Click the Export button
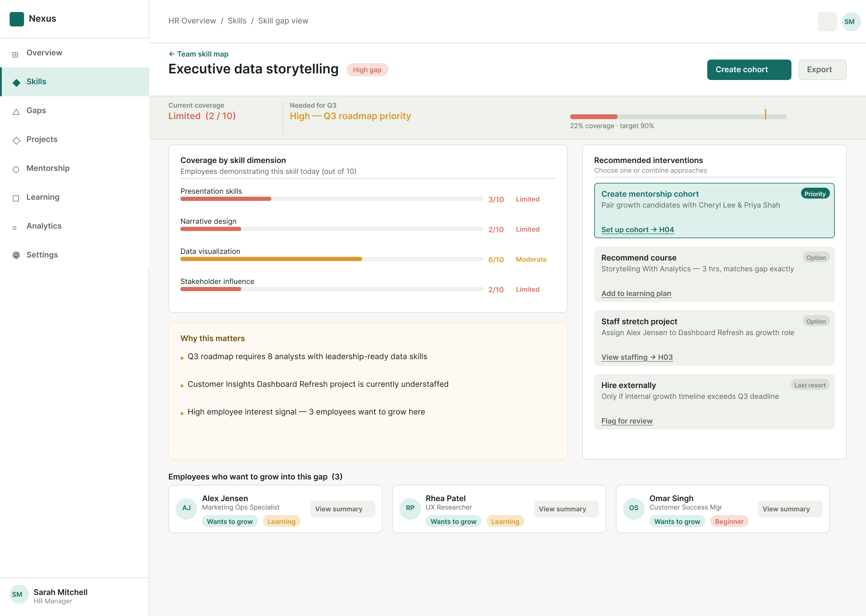 click(822, 69)
